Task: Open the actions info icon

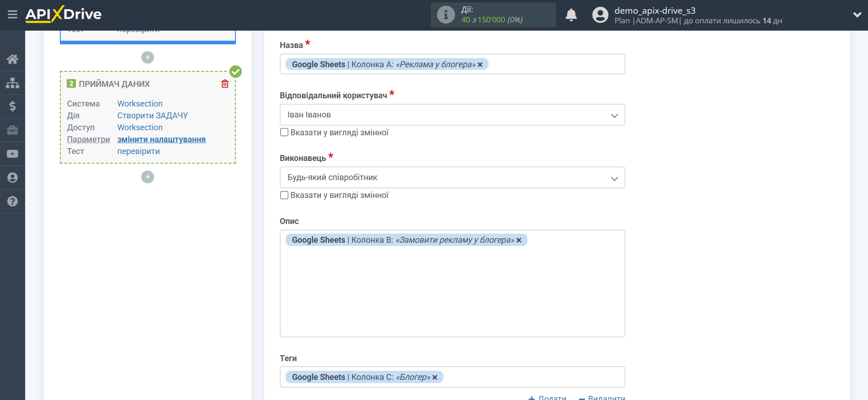Action: 446,15
